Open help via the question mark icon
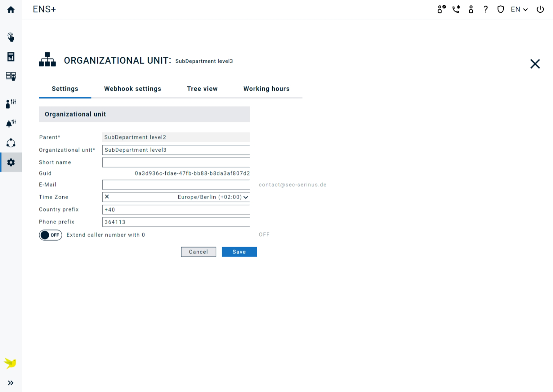Viewport: 553px width, 392px height. pyautogui.click(x=486, y=9)
